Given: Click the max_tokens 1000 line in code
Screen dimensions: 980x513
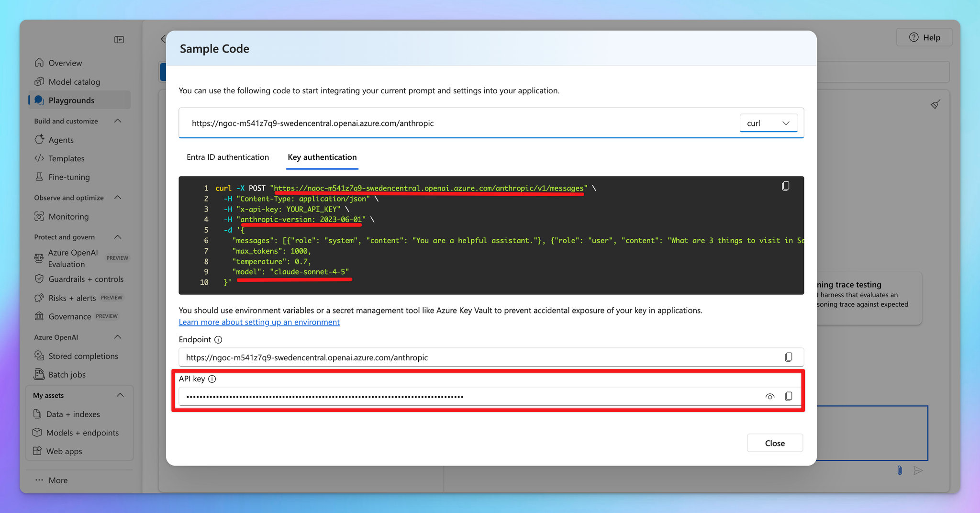Looking at the screenshot, I should [x=272, y=251].
